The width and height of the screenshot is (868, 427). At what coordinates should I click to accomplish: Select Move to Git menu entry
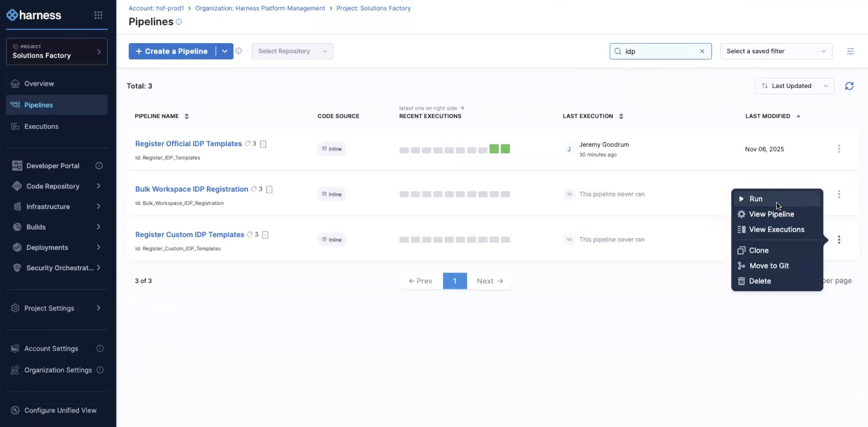click(x=769, y=266)
